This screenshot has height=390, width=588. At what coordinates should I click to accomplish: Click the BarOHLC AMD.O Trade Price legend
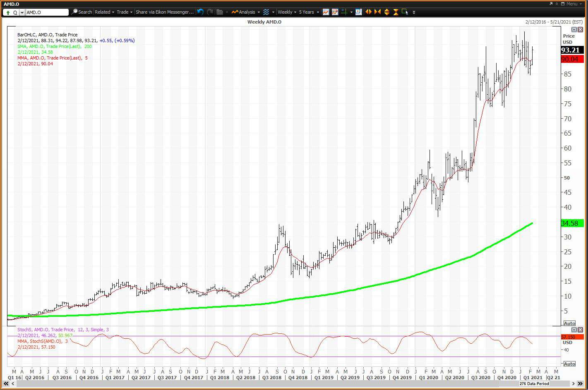[x=48, y=35]
